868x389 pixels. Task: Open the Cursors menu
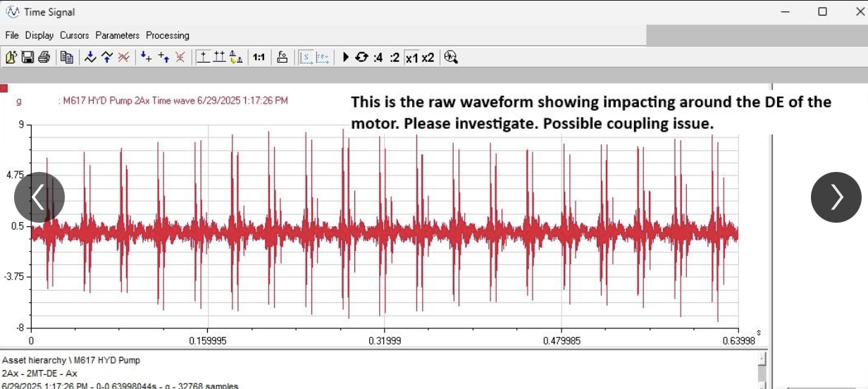click(75, 35)
